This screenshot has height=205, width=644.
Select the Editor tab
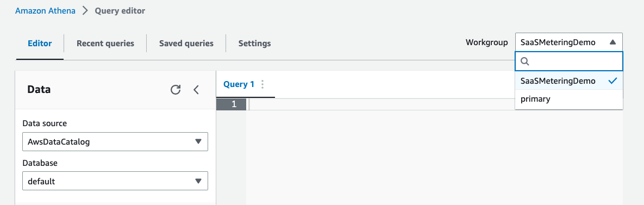[40, 43]
